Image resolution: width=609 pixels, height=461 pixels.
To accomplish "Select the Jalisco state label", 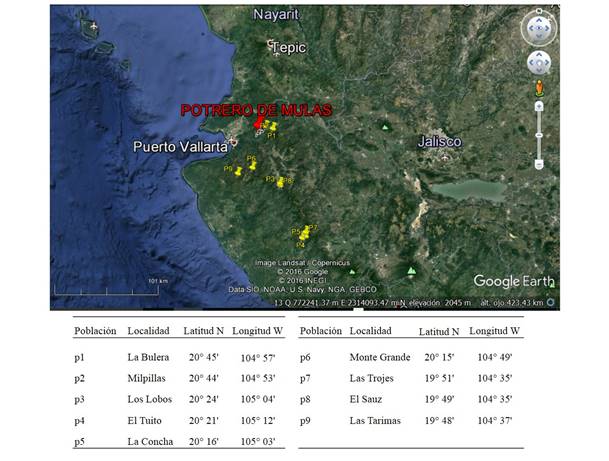I will click(x=439, y=142).
